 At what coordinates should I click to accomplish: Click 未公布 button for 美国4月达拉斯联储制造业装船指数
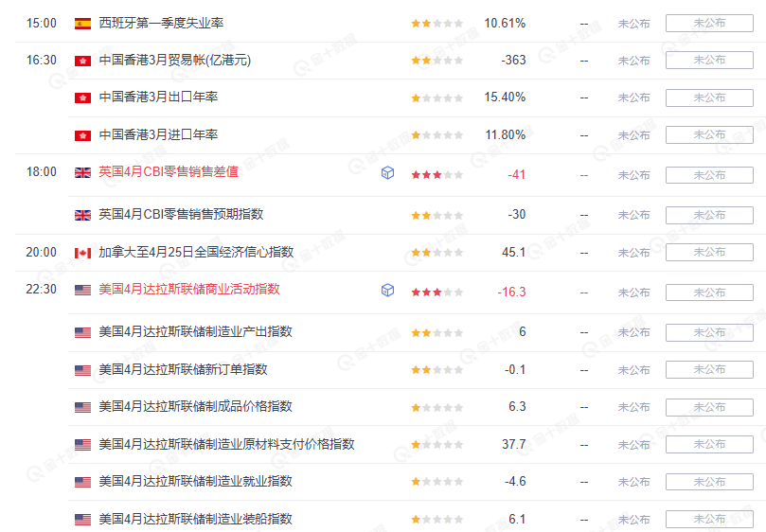pyautogui.click(x=709, y=519)
